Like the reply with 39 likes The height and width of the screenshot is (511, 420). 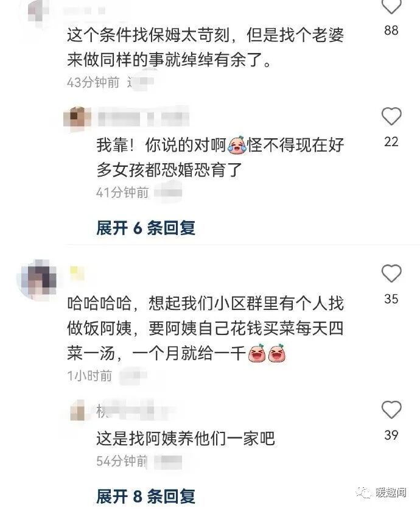391,410
